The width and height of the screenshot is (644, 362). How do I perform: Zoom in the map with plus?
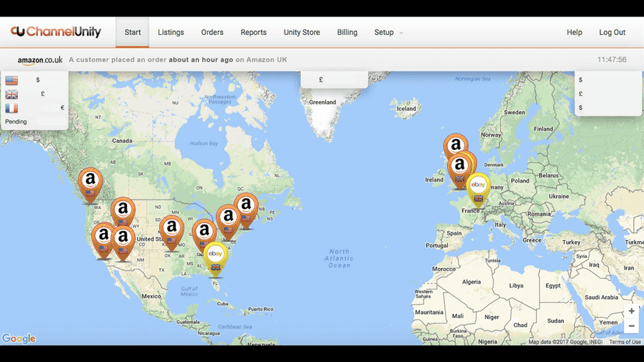(x=632, y=311)
